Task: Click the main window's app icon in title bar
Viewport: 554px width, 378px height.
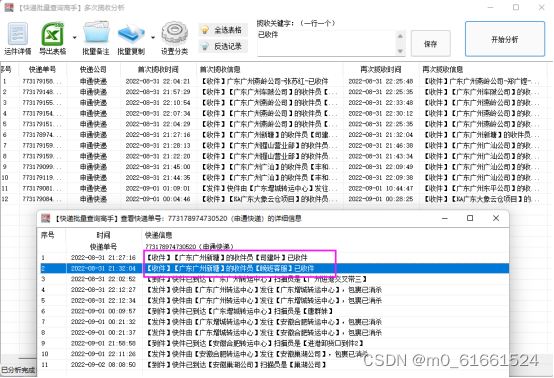Action: tap(9, 7)
